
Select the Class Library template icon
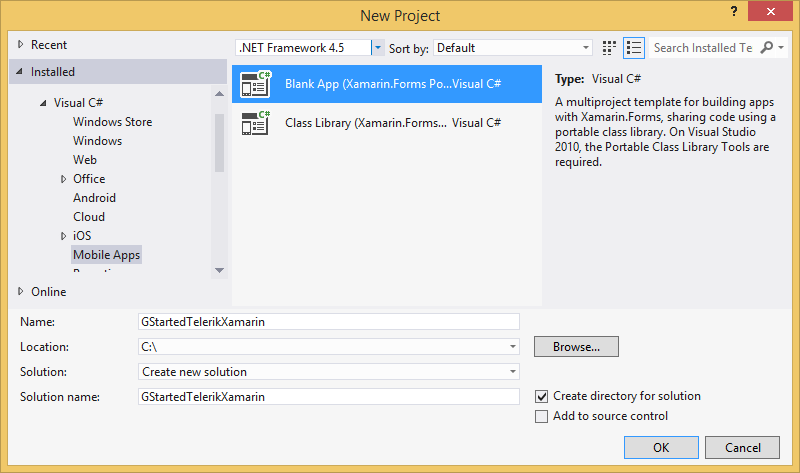click(256, 123)
